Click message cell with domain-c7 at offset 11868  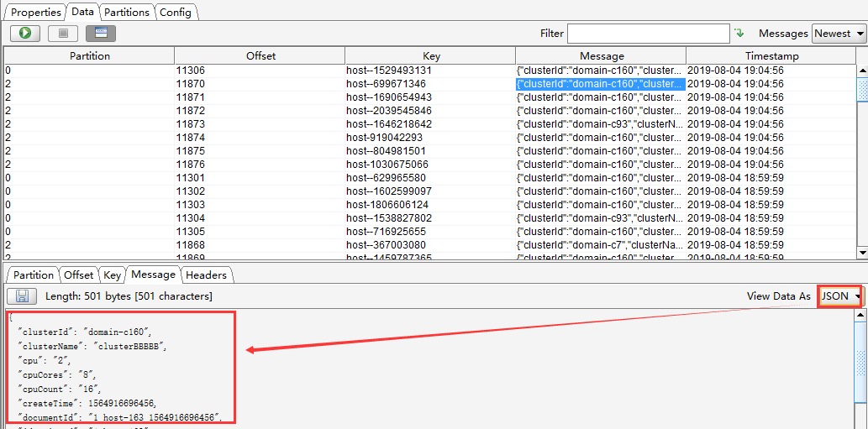(x=601, y=244)
